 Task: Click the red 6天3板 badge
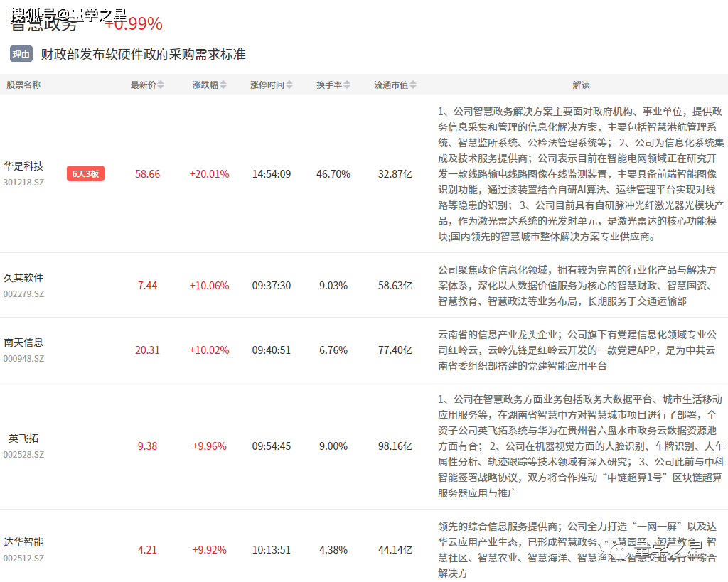coord(85,173)
